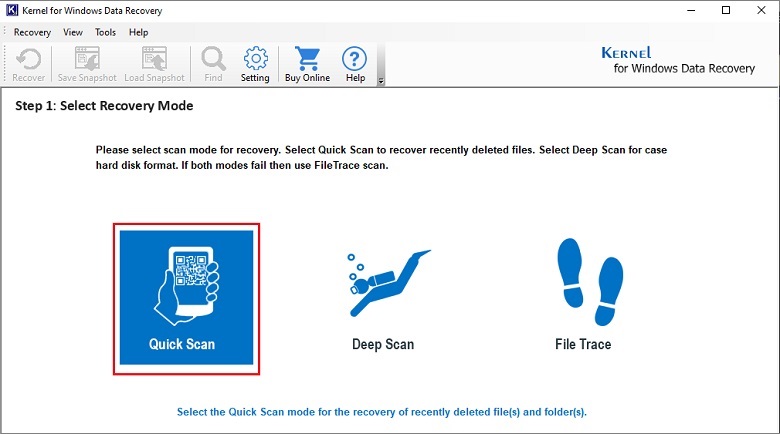Open the Tools menu

[x=105, y=32]
